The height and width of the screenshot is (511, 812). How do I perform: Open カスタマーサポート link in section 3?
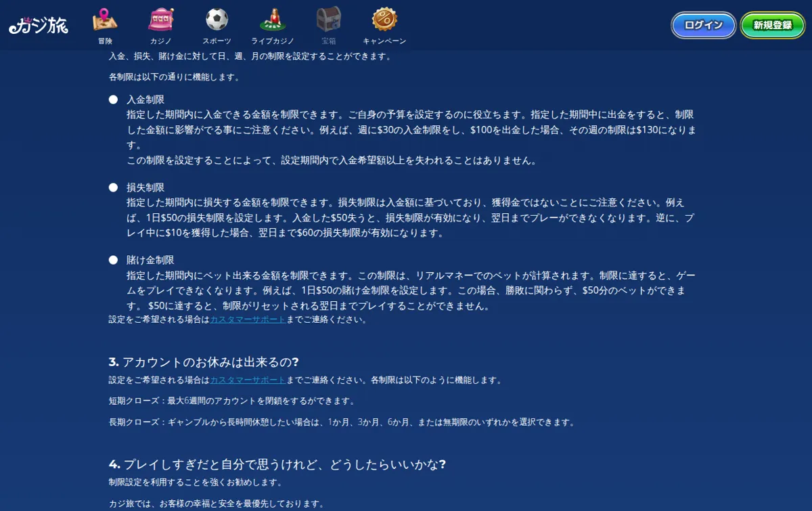[248, 380]
